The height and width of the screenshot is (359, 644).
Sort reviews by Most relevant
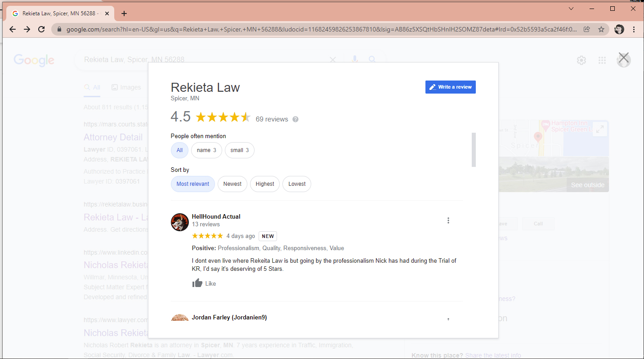[x=192, y=184]
